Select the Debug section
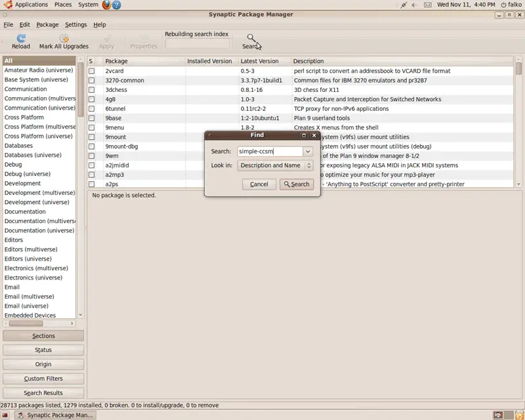The image size is (525, 420). tap(39, 165)
